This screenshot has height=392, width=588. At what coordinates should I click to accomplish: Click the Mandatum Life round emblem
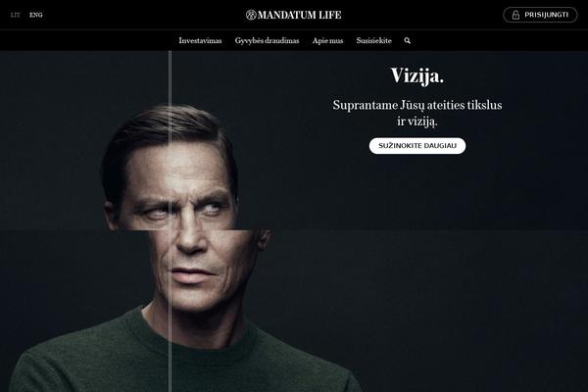251,15
